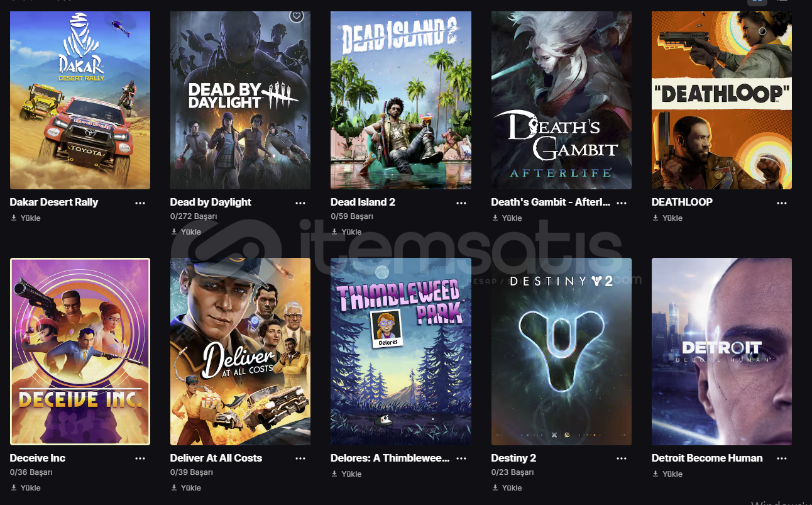Image resolution: width=812 pixels, height=505 pixels.
Task: Open Thimbleweed Park Delores cover image
Action: pos(401,352)
